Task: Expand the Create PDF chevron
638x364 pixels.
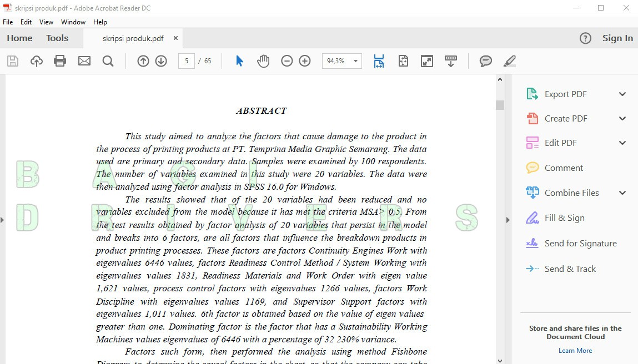Action: (x=622, y=118)
